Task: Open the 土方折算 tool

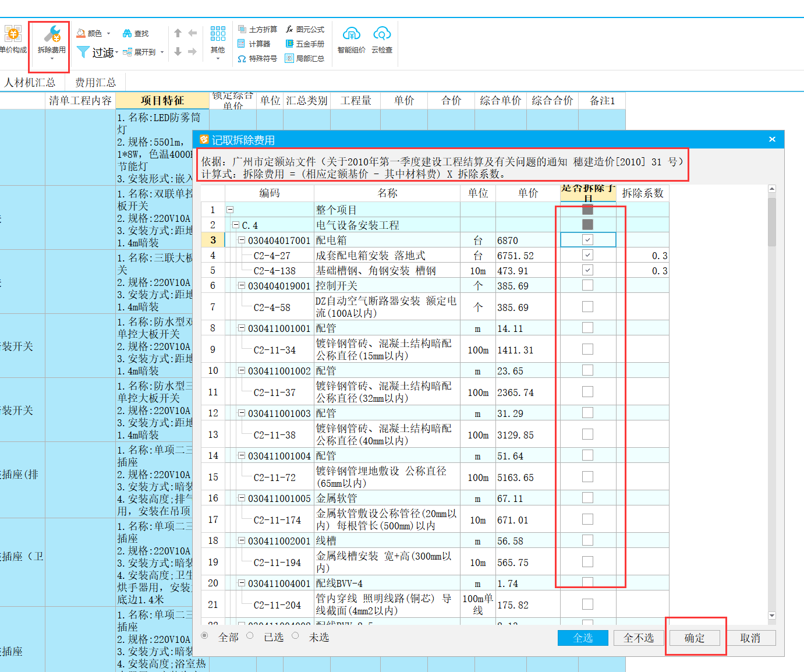Action: [x=257, y=29]
